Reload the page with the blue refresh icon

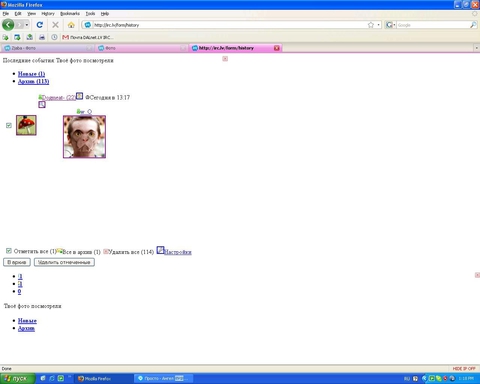(40, 25)
